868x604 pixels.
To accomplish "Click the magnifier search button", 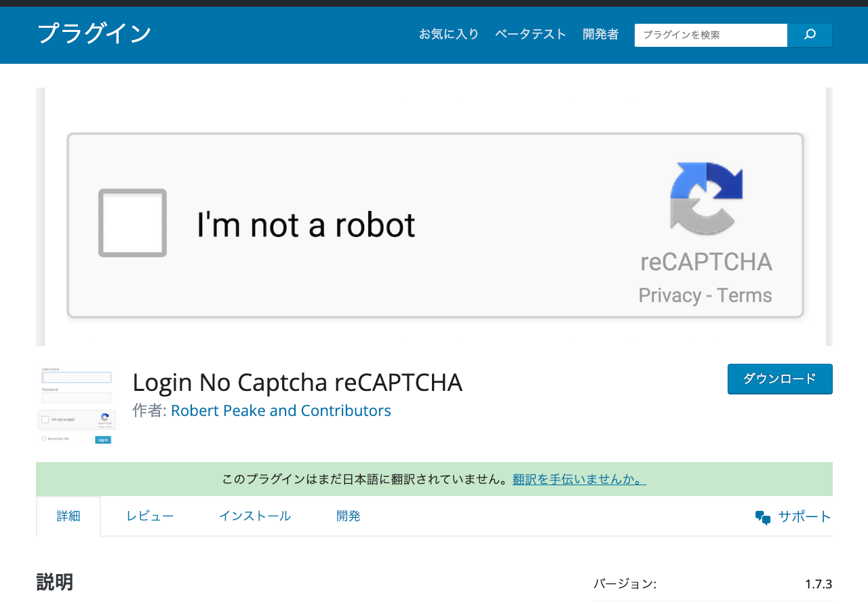I will pyautogui.click(x=810, y=35).
